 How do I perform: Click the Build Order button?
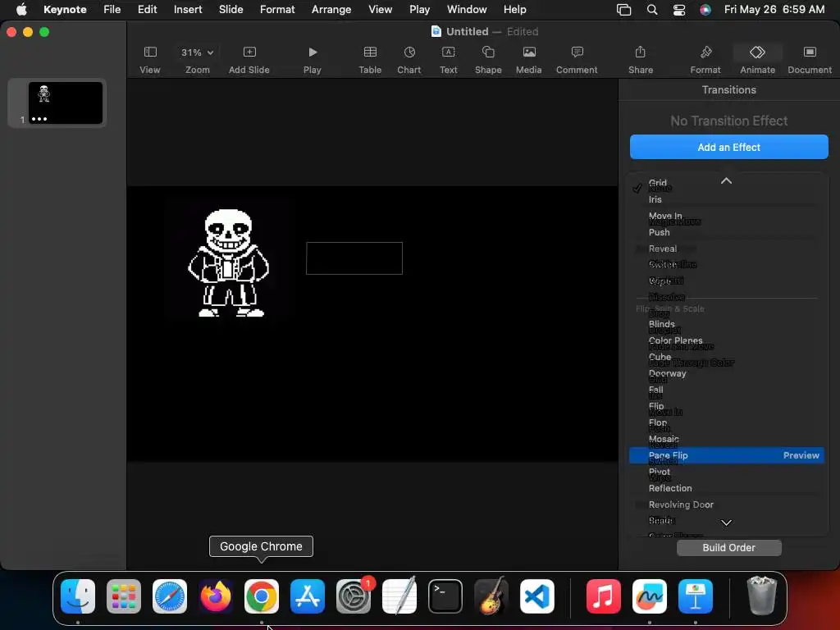click(x=729, y=547)
